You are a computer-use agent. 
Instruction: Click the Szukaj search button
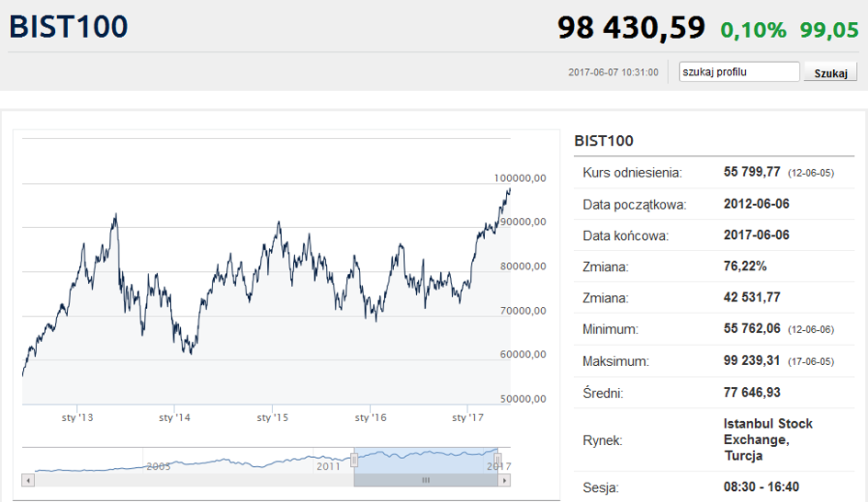pyautogui.click(x=830, y=73)
